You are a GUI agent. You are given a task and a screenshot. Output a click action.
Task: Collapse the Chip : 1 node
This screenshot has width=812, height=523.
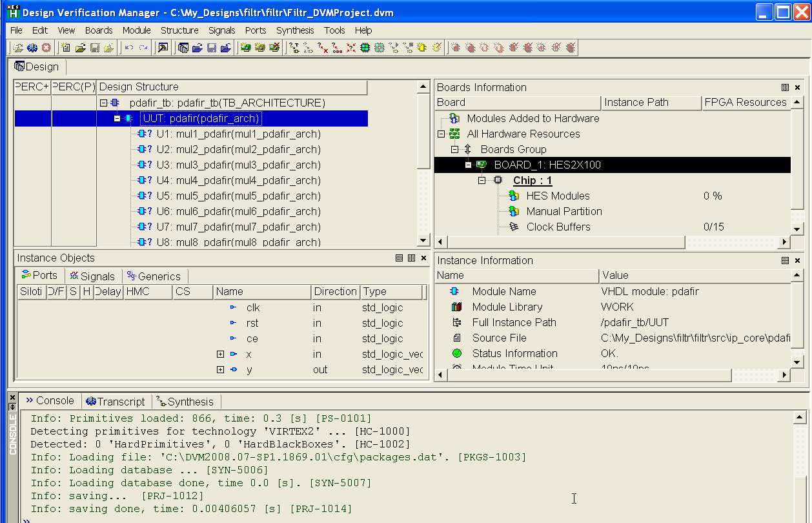click(x=482, y=180)
